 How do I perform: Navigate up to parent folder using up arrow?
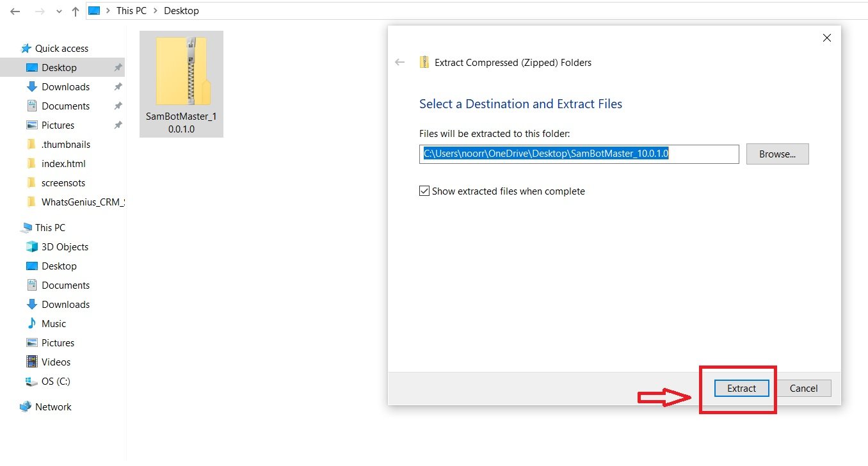pyautogui.click(x=75, y=11)
